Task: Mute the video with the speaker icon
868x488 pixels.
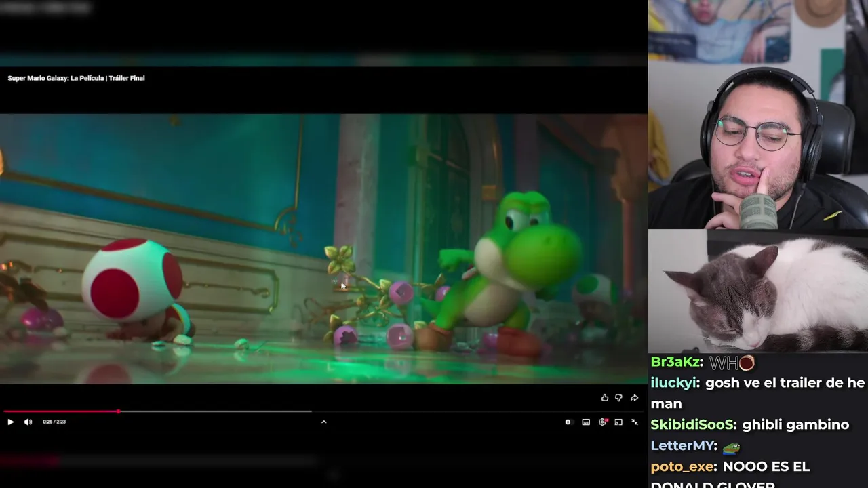Action: (x=28, y=422)
